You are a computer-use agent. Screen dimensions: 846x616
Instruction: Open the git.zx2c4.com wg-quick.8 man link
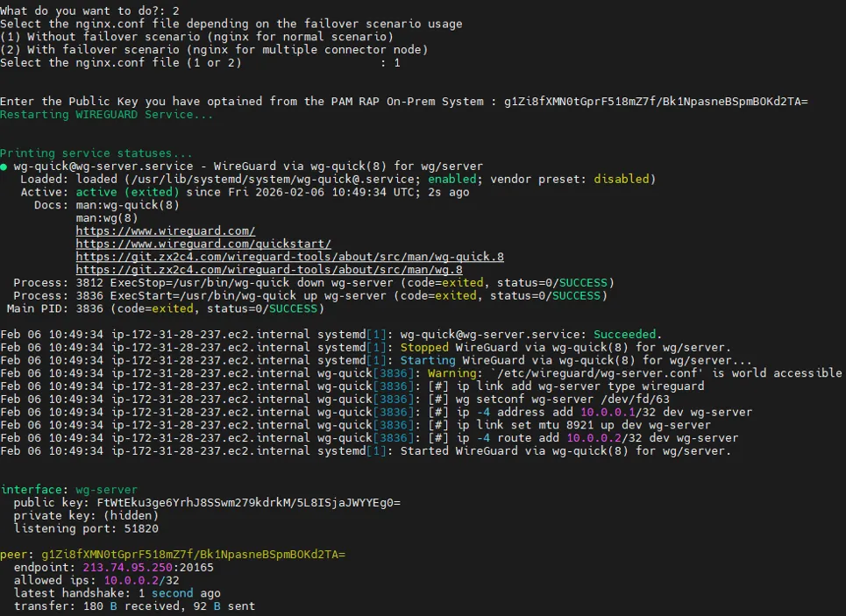[289, 257]
